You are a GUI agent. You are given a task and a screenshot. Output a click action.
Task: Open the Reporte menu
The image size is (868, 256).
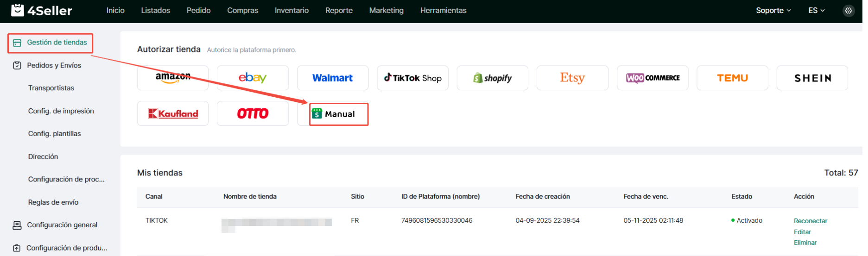339,10
